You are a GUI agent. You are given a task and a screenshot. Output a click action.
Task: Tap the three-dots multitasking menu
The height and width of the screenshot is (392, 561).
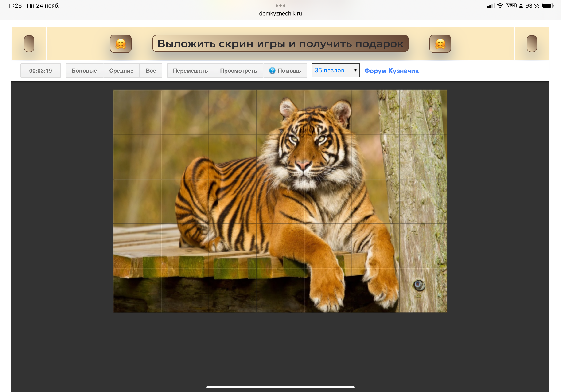point(280,6)
